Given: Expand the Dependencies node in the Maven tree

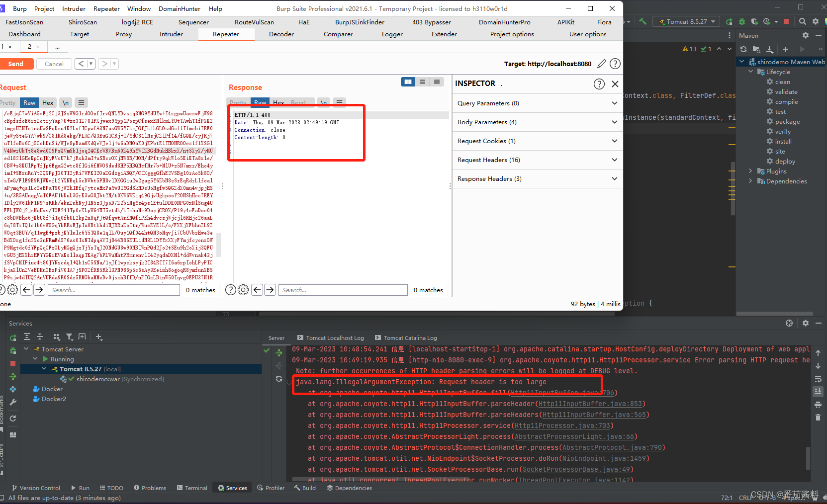Looking at the screenshot, I should pyautogui.click(x=751, y=181).
